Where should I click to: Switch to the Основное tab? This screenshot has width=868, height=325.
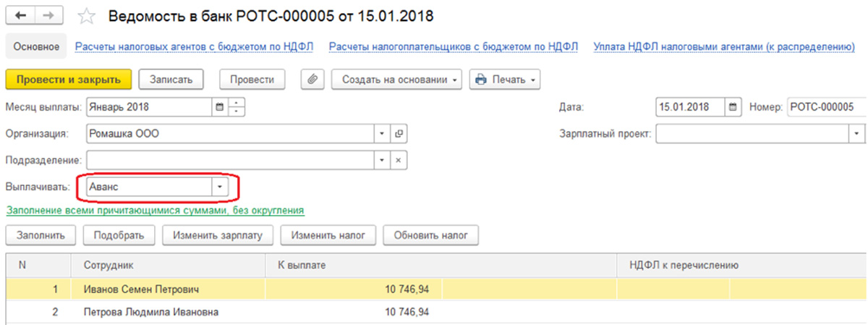pos(36,47)
